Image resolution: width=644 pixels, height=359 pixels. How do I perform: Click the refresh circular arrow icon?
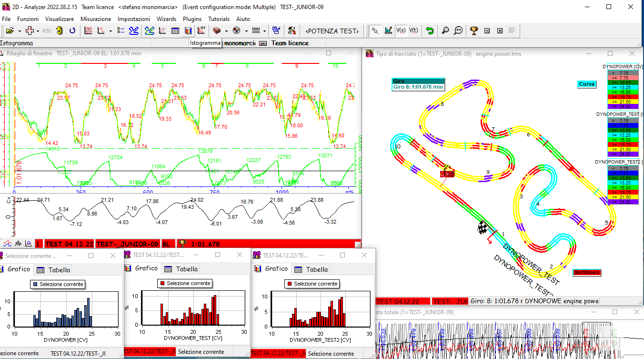coord(72,31)
